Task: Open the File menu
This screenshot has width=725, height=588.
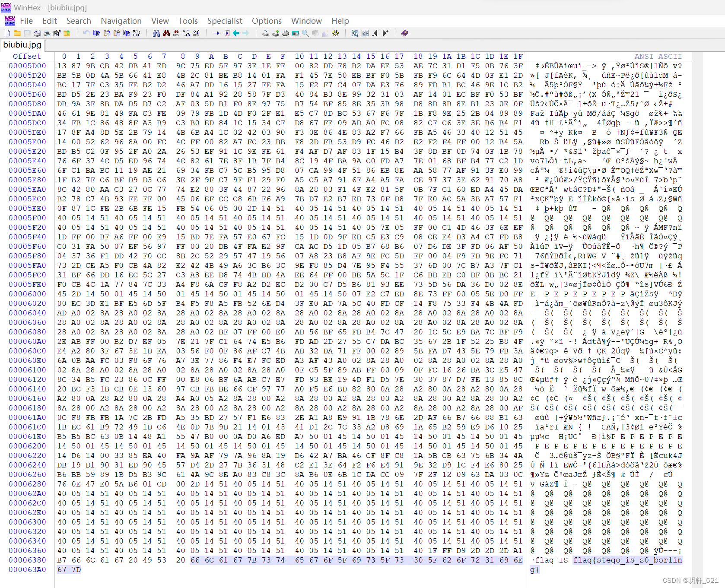Action: tap(26, 21)
